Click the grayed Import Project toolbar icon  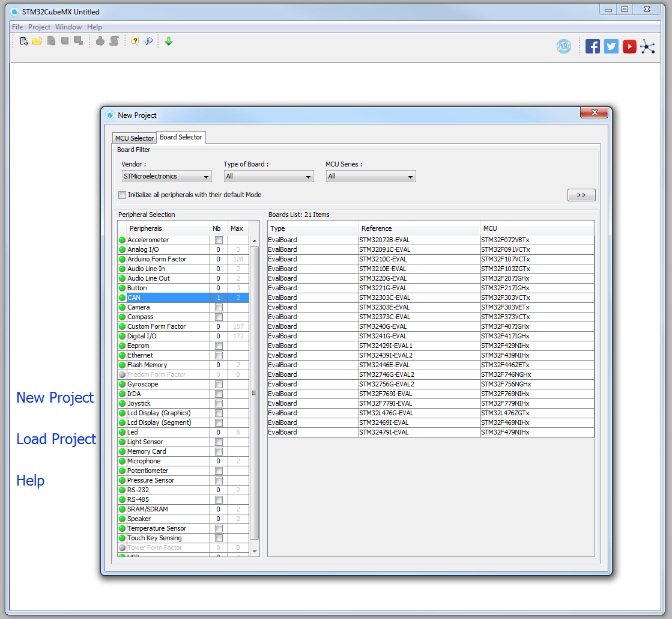tap(51, 41)
